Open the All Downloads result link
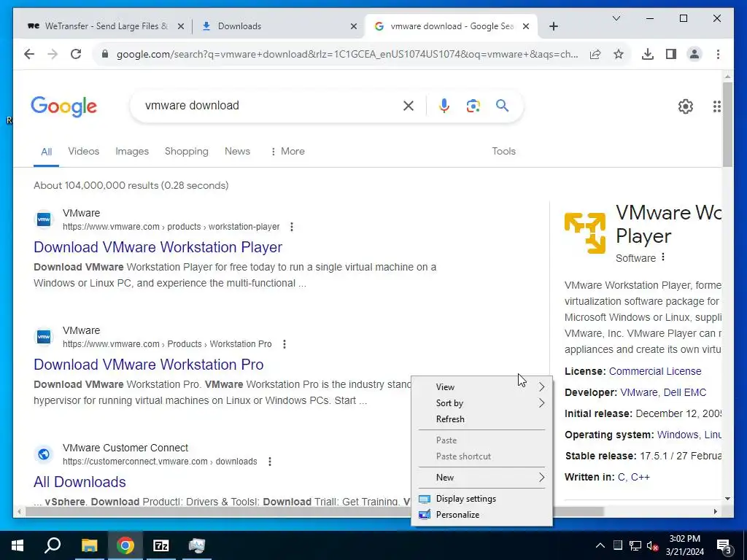 pos(80,482)
